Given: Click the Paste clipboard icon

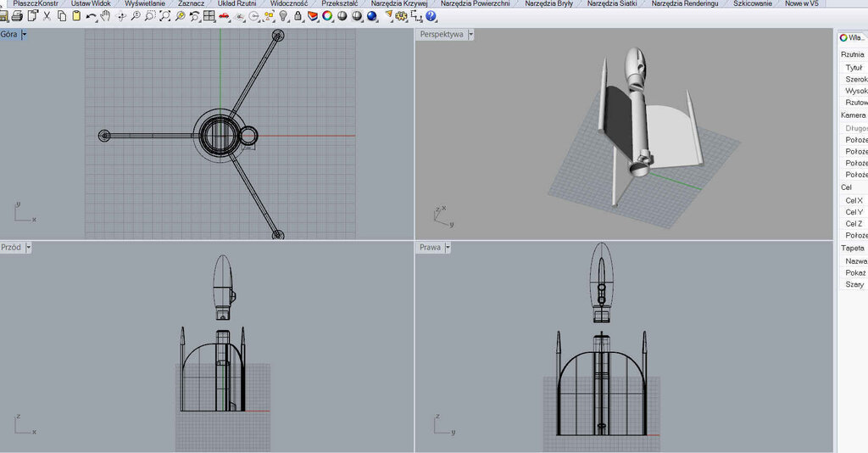Looking at the screenshot, I should (x=76, y=16).
